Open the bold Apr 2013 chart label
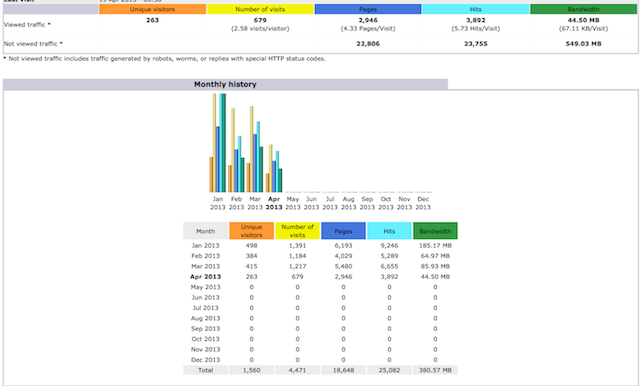Screen dimensions: 640x386 (274, 203)
